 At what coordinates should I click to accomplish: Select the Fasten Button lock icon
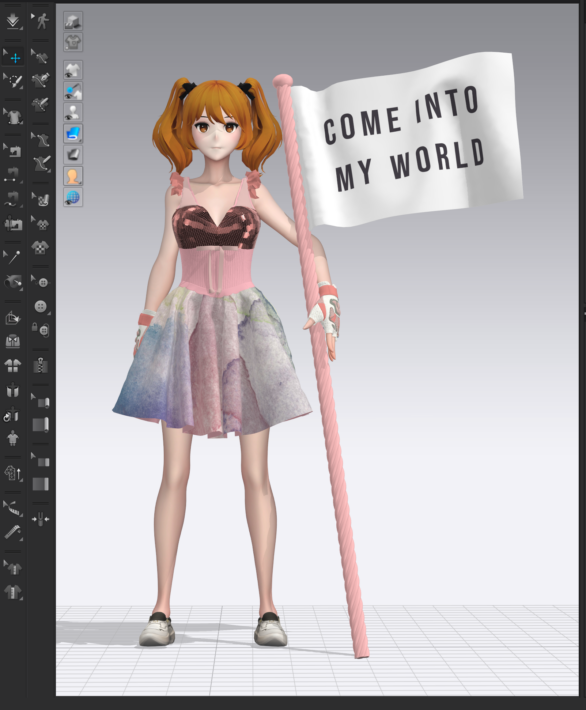point(41,330)
